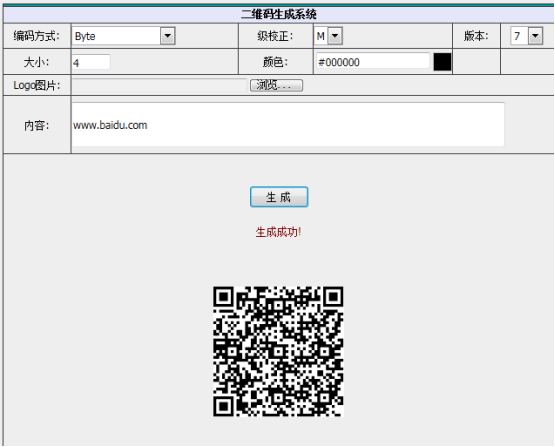Click the generated QR code image
555x447 pixels.
(278, 351)
